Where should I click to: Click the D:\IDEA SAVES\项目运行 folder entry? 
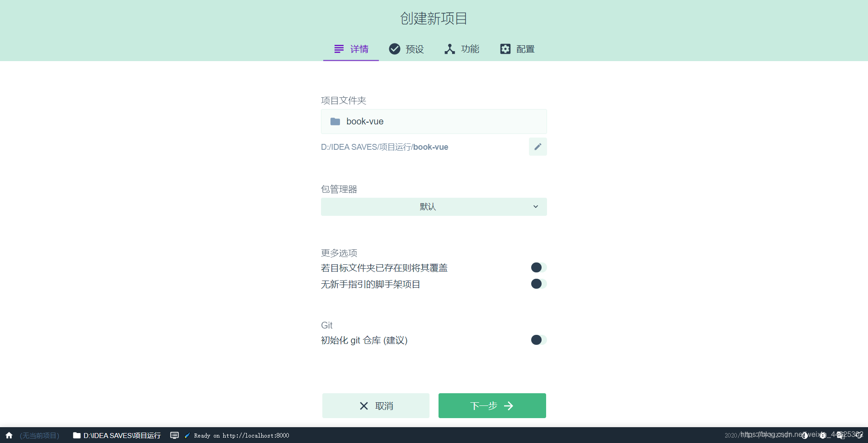117,435
